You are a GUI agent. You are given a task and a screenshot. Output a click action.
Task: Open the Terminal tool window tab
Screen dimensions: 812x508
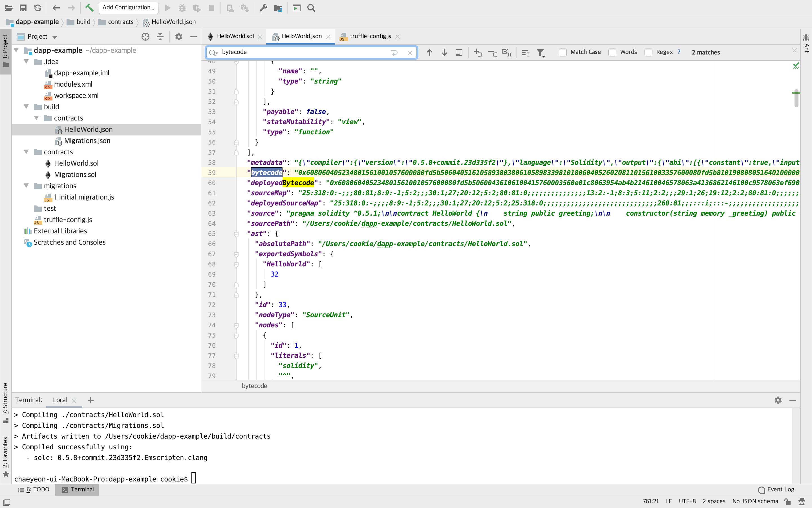click(78, 490)
